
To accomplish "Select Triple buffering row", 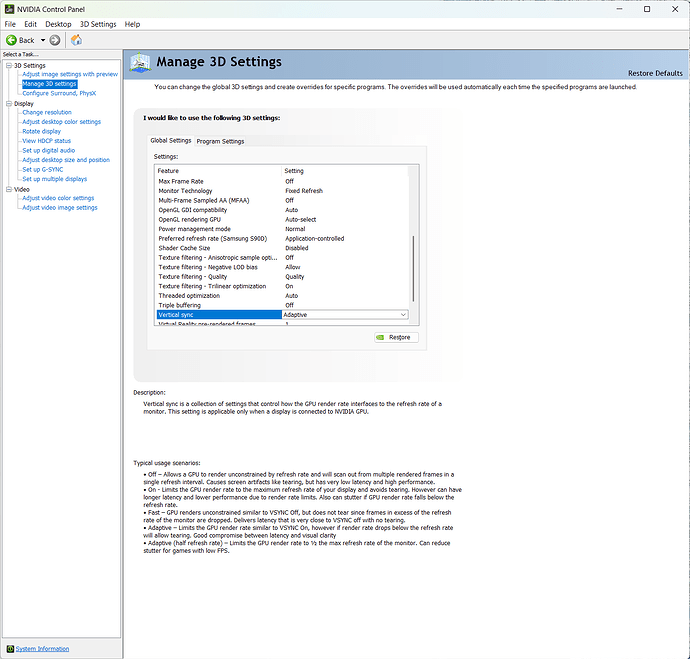I will pyautogui.click(x=282, y=305).
